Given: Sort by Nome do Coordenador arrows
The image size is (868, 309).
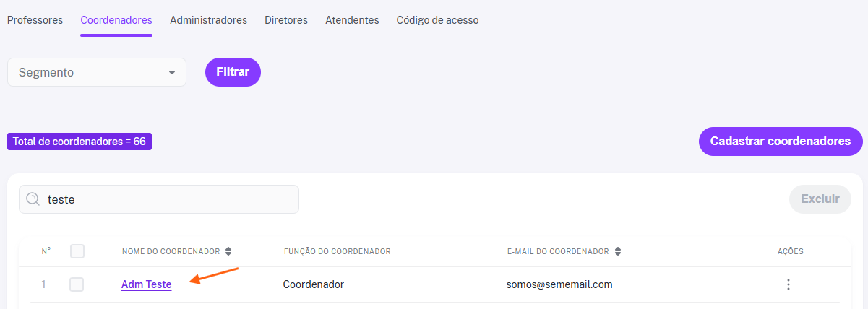Looking at the screenshot, I should click(x=228, y=251).
